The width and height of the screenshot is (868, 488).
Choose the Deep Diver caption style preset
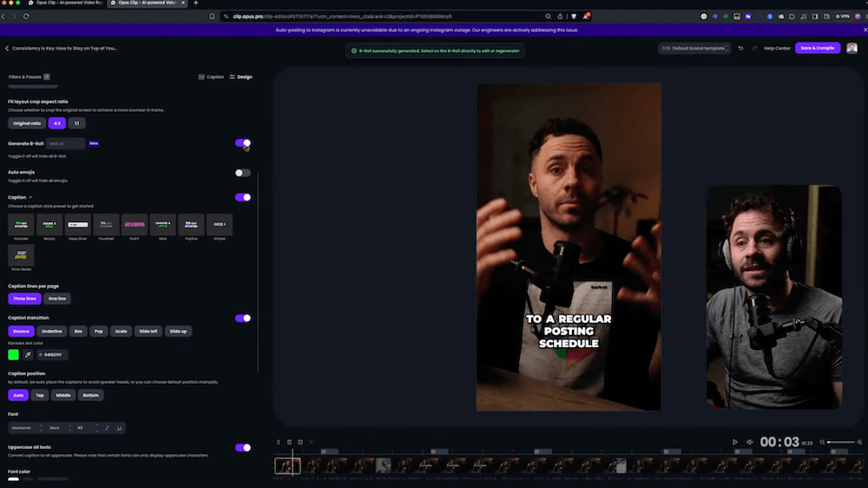point(77,224)
